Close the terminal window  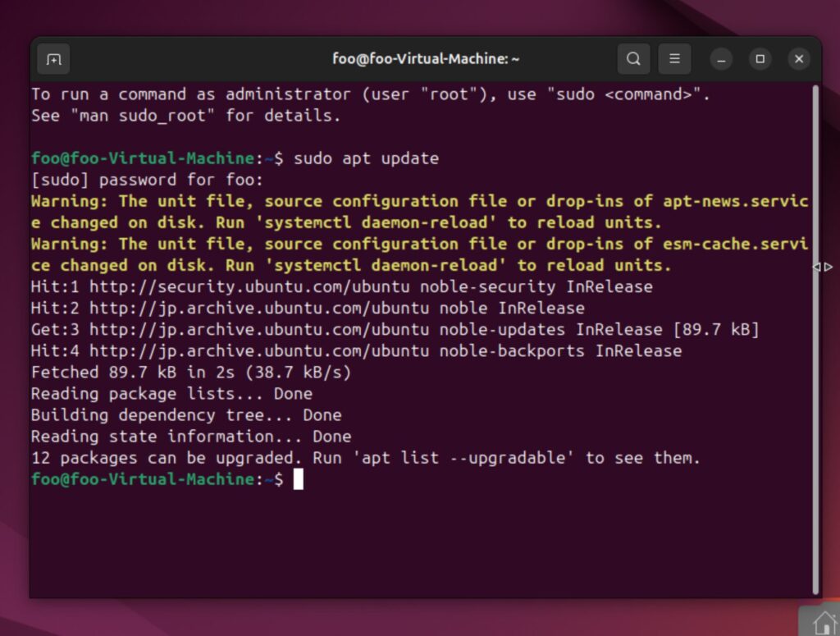point(799,59)
